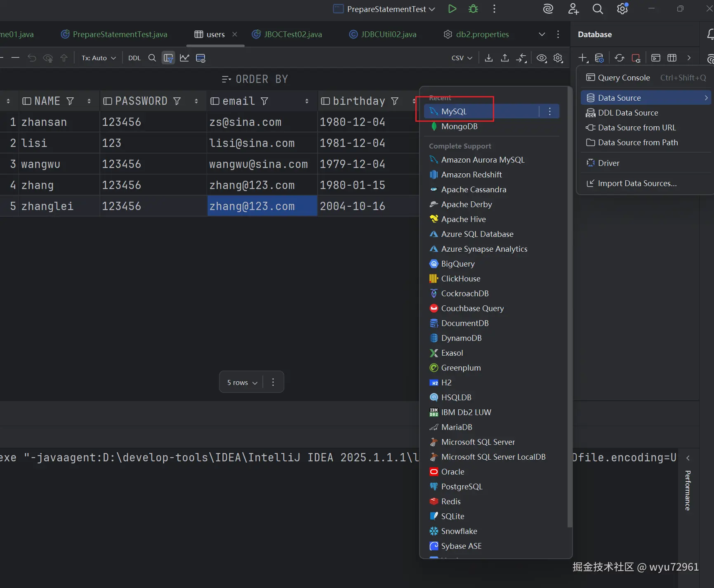Toggle the email column filter icon
Image resolution: width=714 pixels, height=588 pixels.
264,101
